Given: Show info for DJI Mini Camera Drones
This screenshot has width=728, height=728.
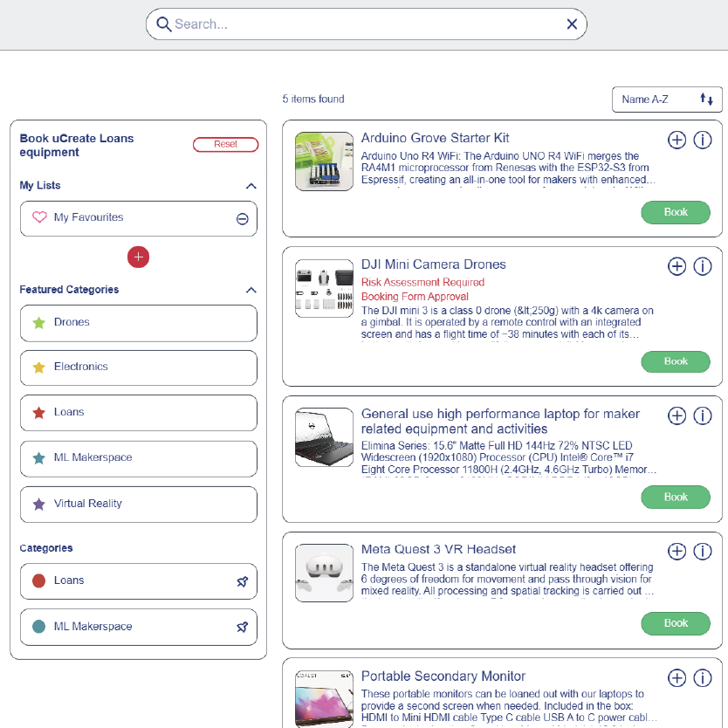Looking at the screenshot, I should tap(703, 266).
